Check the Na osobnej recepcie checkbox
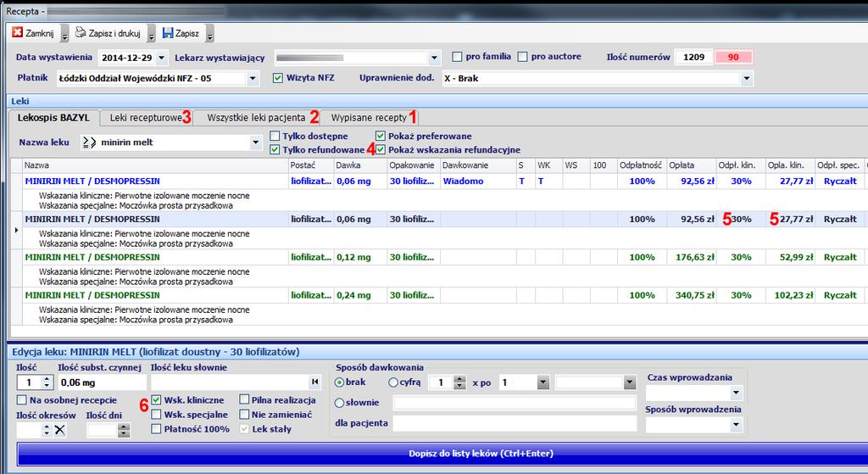 (x=21, y=399)
